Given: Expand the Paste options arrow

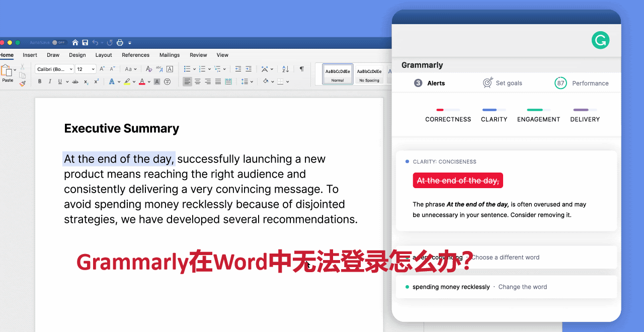Looking at the screenshot, I should pos(15,70).
